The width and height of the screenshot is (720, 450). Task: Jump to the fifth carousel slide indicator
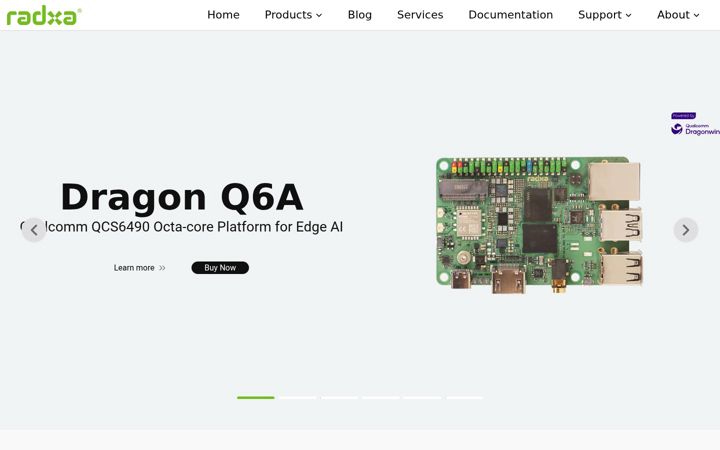(423, 398)
